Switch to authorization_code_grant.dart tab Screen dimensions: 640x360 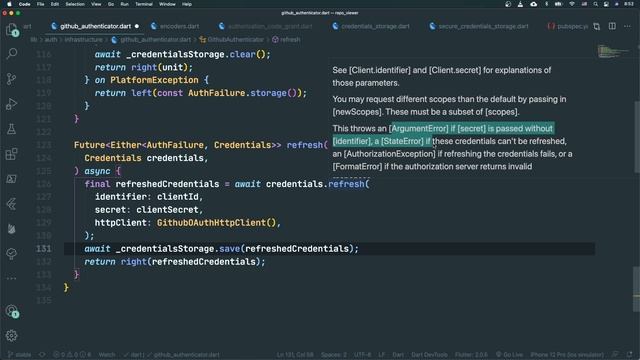[x=266, y=26]
